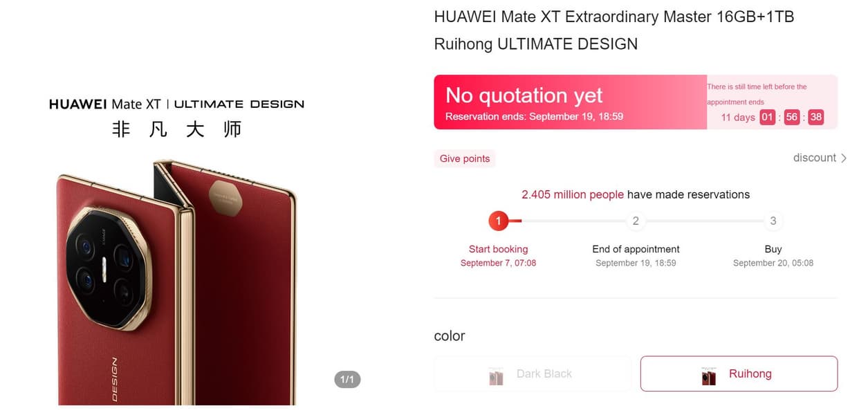Click the 1/1 image counter badge

click(347, 380)
